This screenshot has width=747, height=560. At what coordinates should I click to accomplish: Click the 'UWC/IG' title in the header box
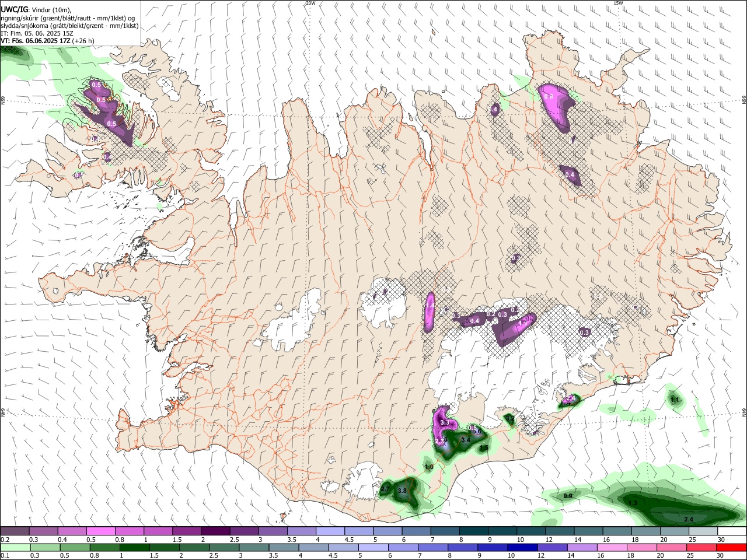click(14, 9)
